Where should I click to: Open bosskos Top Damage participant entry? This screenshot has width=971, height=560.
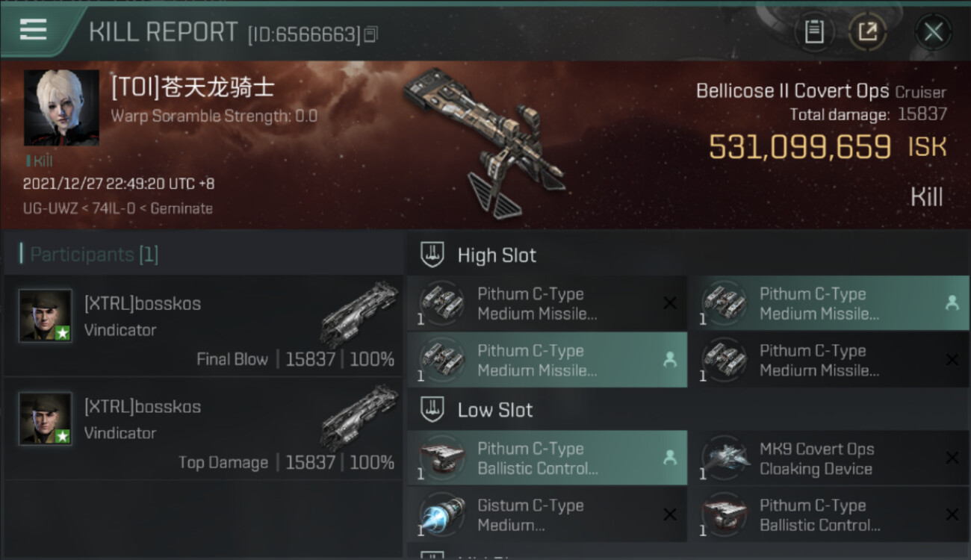(203, 429)
